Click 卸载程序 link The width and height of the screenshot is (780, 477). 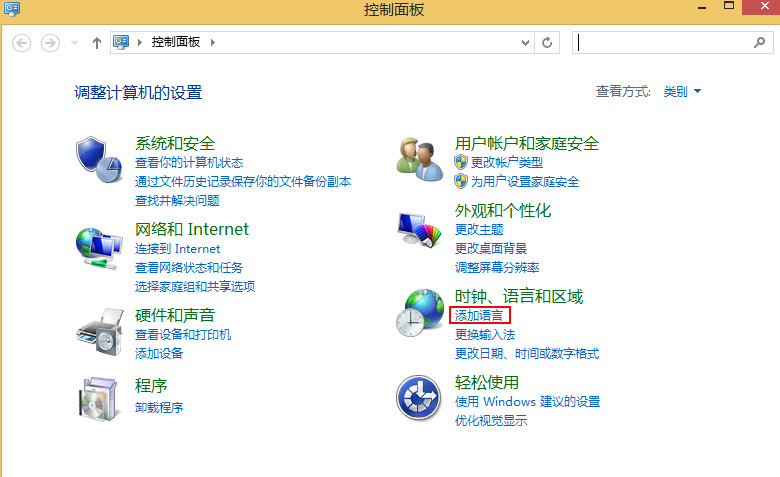tap(159, 408)
